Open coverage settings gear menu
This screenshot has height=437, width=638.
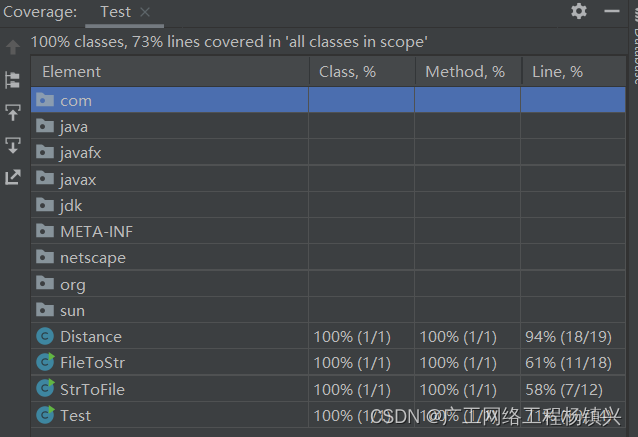point(579,11)
